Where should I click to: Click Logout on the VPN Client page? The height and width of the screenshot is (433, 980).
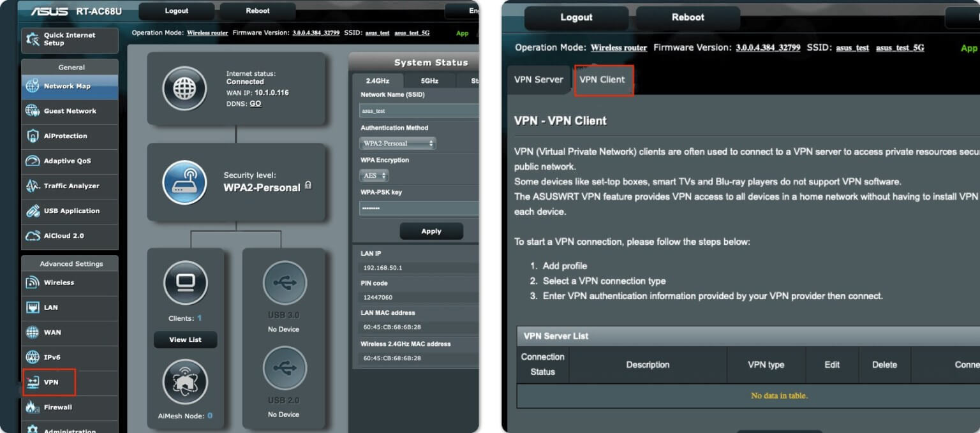click(577, 17)
